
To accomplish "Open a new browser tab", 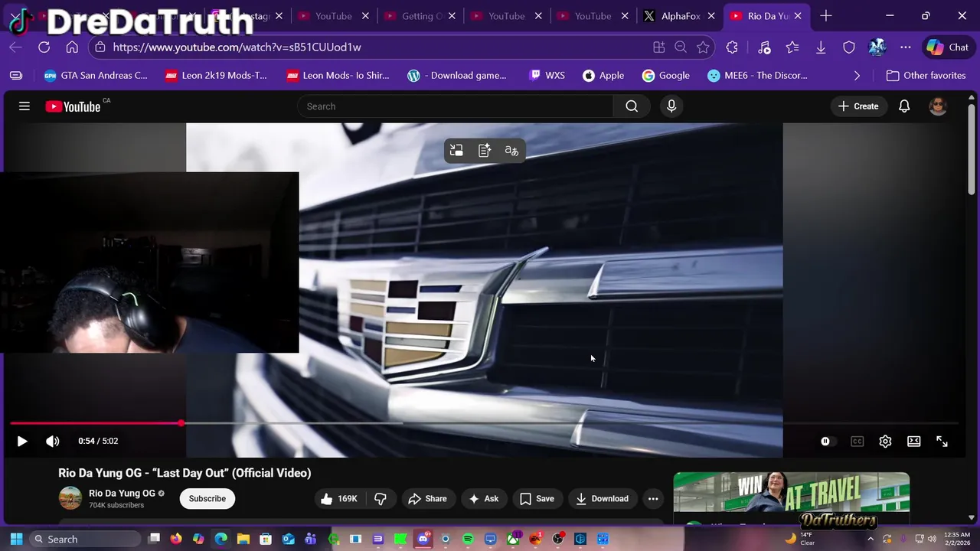I will (x=825, y=16).
